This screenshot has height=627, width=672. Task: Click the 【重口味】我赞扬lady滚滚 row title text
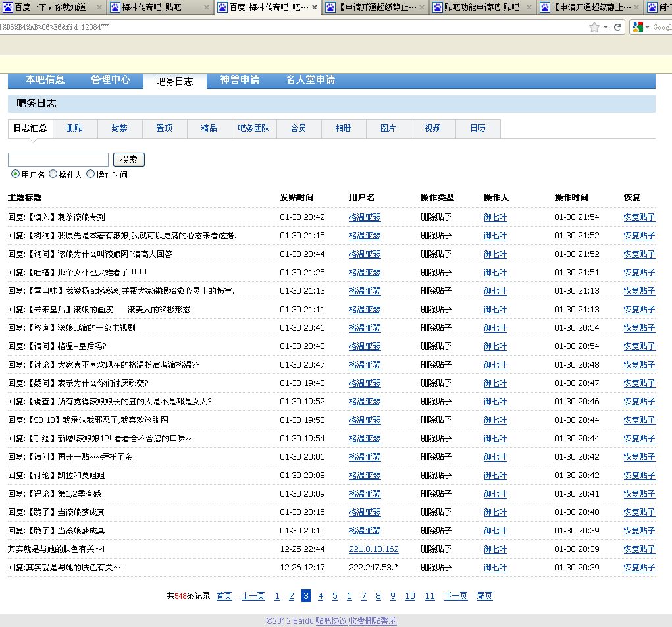(x=121, y=291)
